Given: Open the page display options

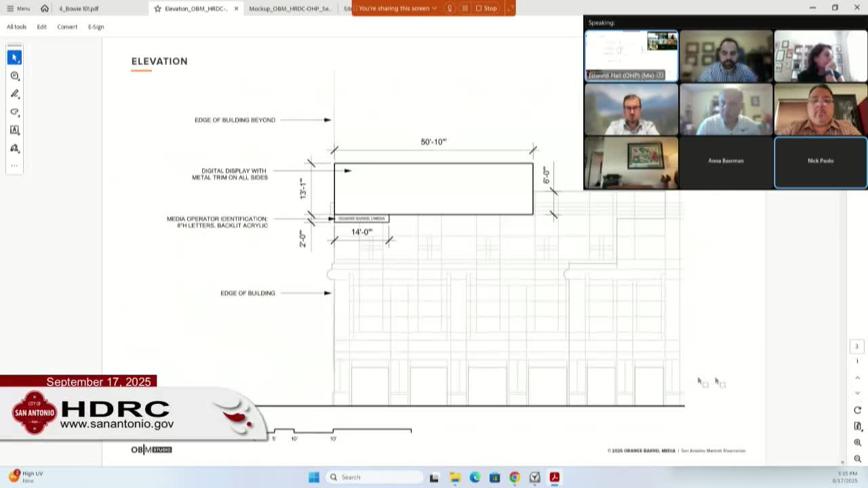Looking at the screenshot, I should tap(857, 426).
